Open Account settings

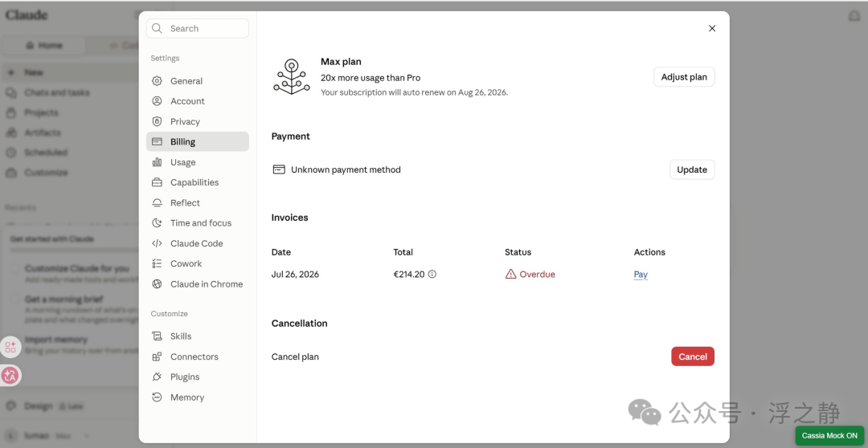pyautogui.click(x=198, y=101)
